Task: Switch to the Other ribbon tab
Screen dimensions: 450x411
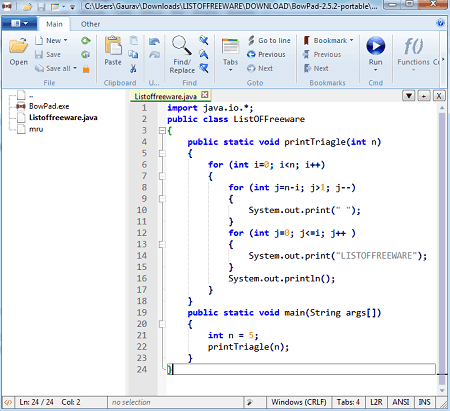Action: [x=90, y=24]
